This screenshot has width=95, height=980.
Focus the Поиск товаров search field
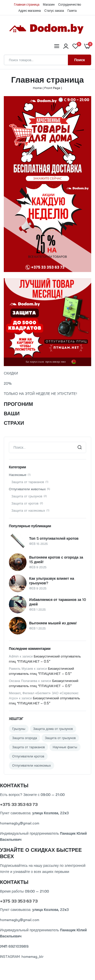(x=36, y=60)
